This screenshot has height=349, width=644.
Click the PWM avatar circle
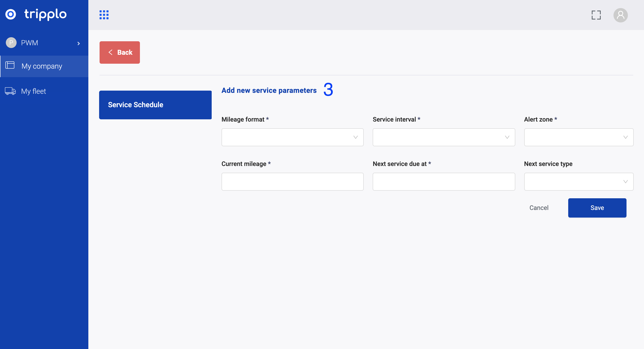tap(11, 43)
